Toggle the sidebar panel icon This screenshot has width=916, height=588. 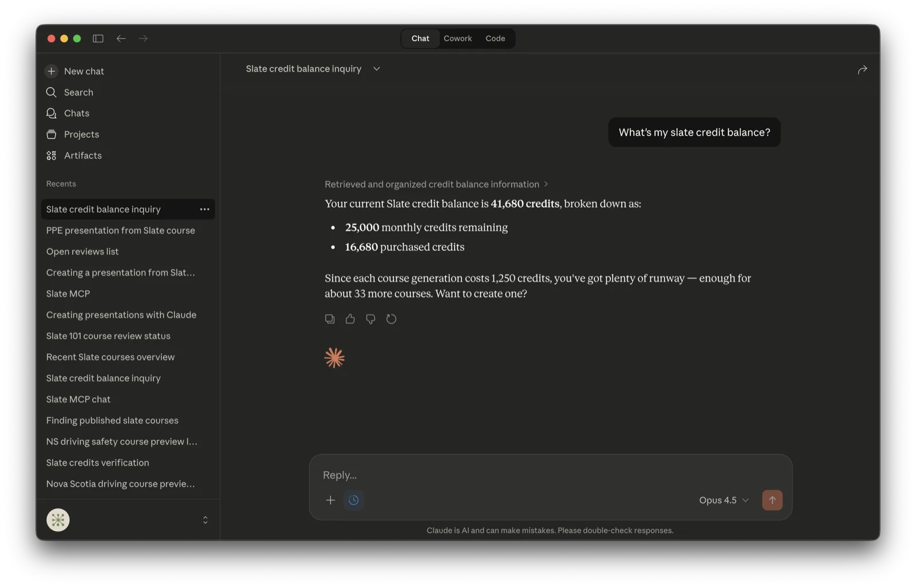click(x=98, y=38)
